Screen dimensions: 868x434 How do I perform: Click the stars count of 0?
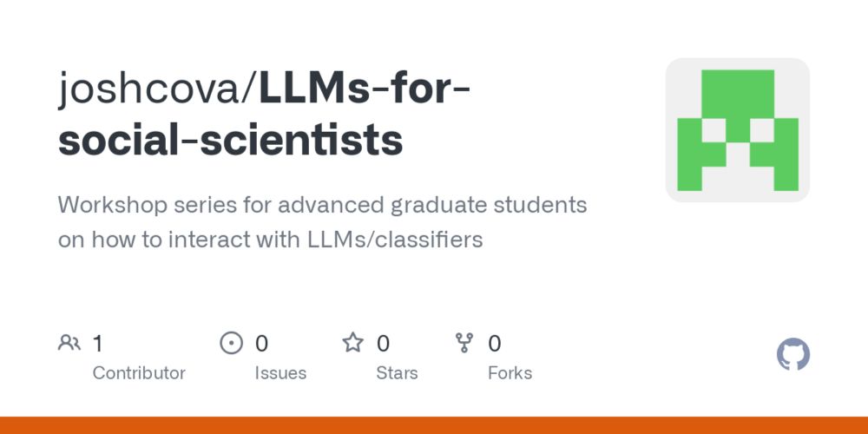(383, 344)
